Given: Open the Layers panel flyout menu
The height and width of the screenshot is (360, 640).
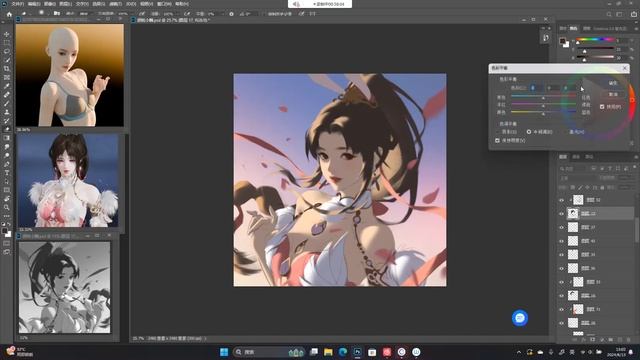Looking at the screenshot, I should pyautogui.click(x=636, y=157).
